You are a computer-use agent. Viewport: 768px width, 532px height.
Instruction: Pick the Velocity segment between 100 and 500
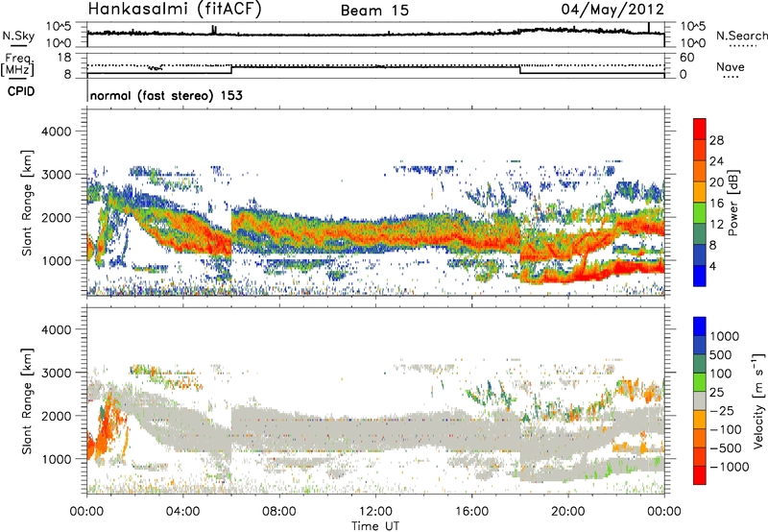(x=700, y=363)
